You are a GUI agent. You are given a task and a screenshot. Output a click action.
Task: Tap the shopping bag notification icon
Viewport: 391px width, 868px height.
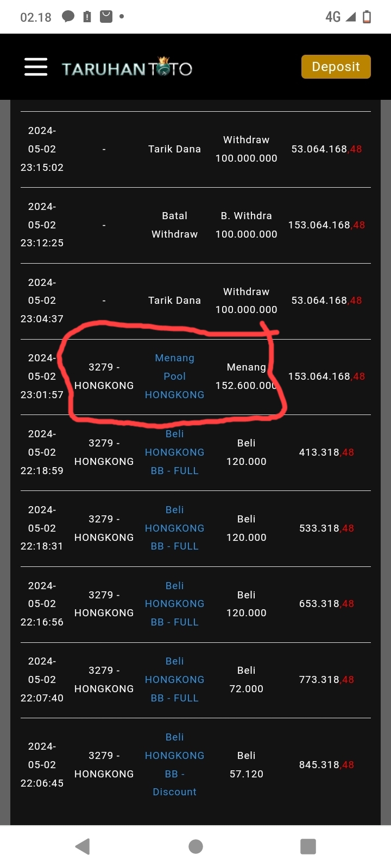pyautogui.click(x=106, y=17)
